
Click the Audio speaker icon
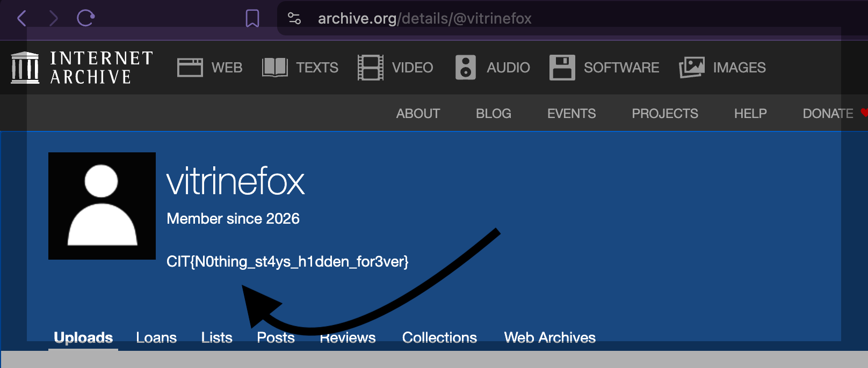coord(466,68)
